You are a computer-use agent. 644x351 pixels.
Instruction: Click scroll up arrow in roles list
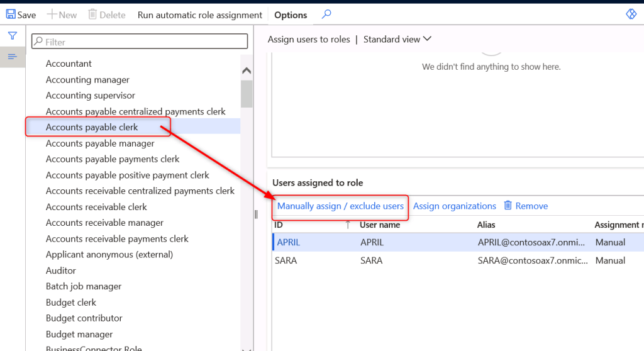[247, 71]
